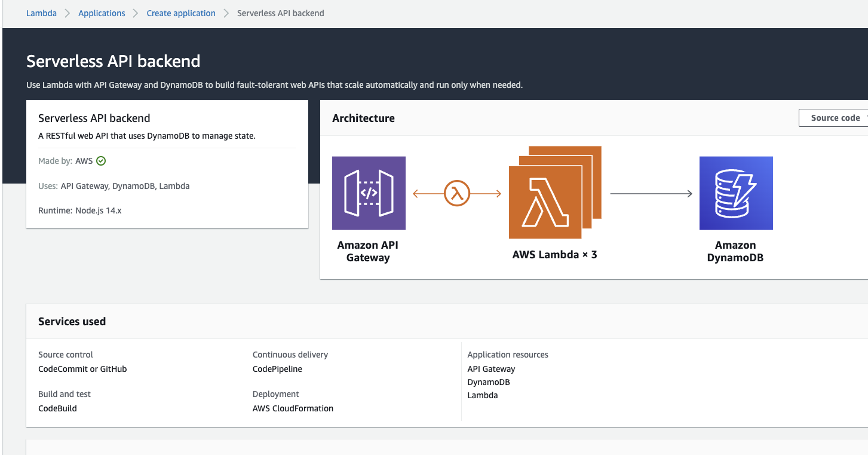
Task: Click the Services used section heading
Action: point(72,322)
